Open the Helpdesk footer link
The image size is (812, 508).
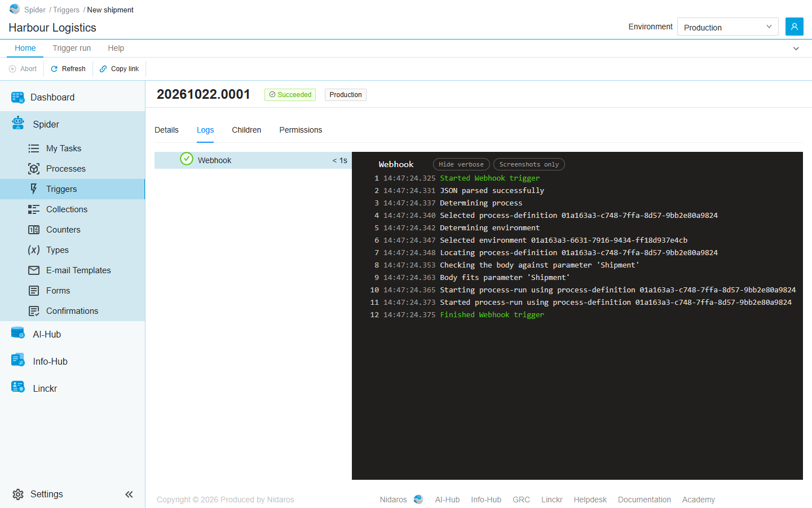[590, 500]
